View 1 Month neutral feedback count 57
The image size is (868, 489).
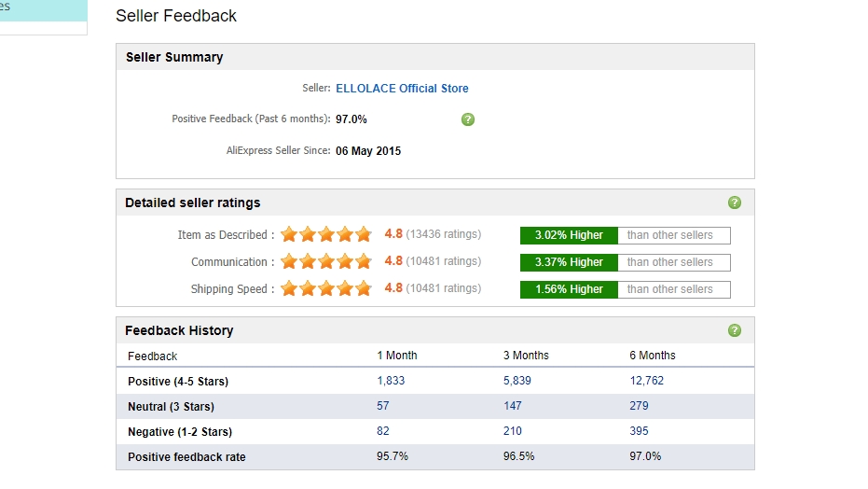(383, 406)
